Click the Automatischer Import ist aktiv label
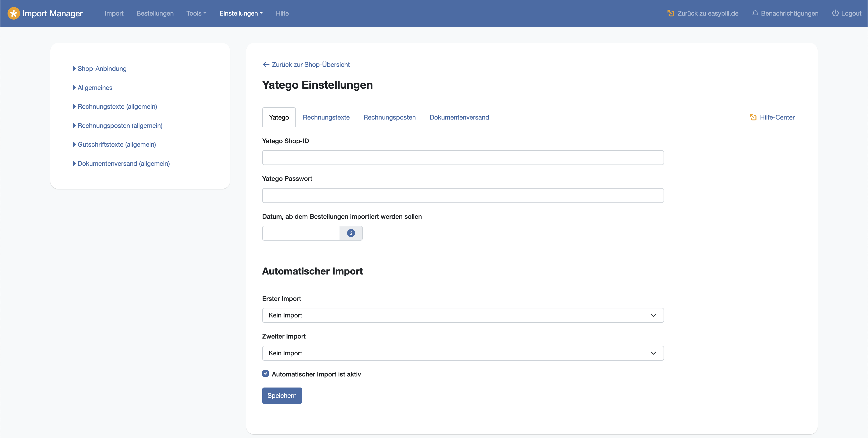The height and width of the screenshot is (438, 868). [x=316, y=374]
